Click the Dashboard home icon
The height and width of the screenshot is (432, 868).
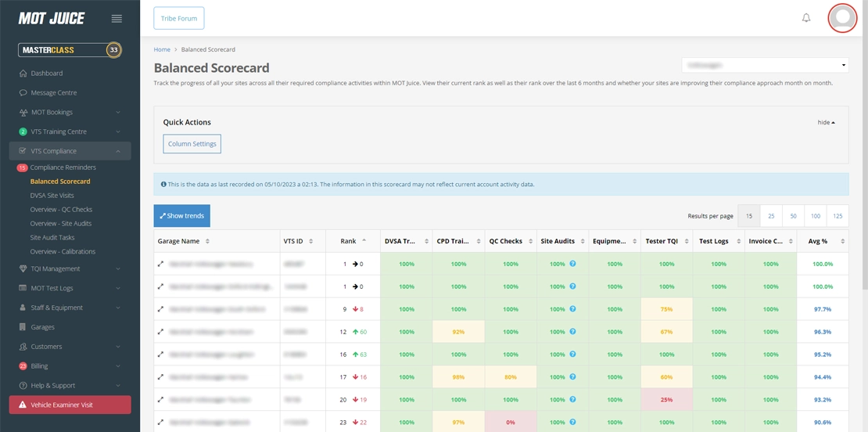coord(23,73)
